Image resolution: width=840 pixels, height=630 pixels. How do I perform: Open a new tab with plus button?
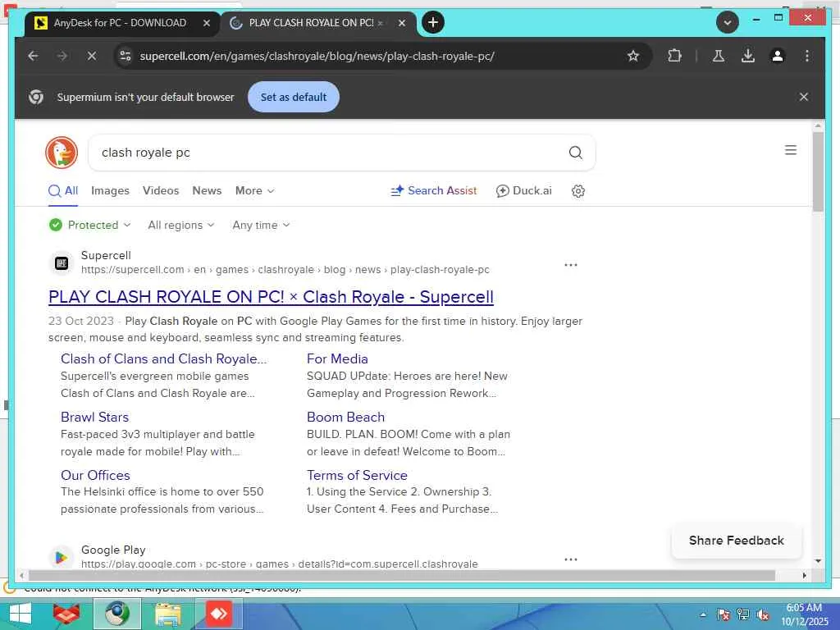(433, 22)
